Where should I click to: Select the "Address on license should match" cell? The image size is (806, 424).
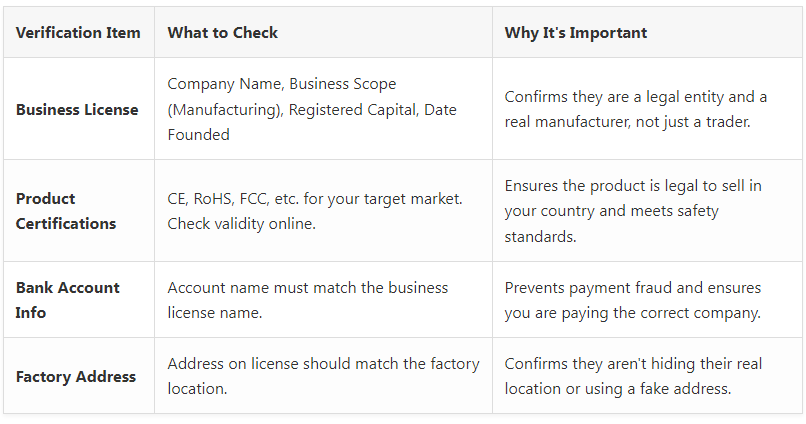[323, 376]
